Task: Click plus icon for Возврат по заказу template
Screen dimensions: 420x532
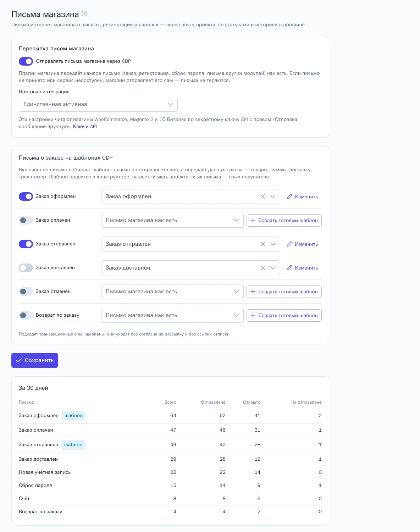Action: point(253,315)
